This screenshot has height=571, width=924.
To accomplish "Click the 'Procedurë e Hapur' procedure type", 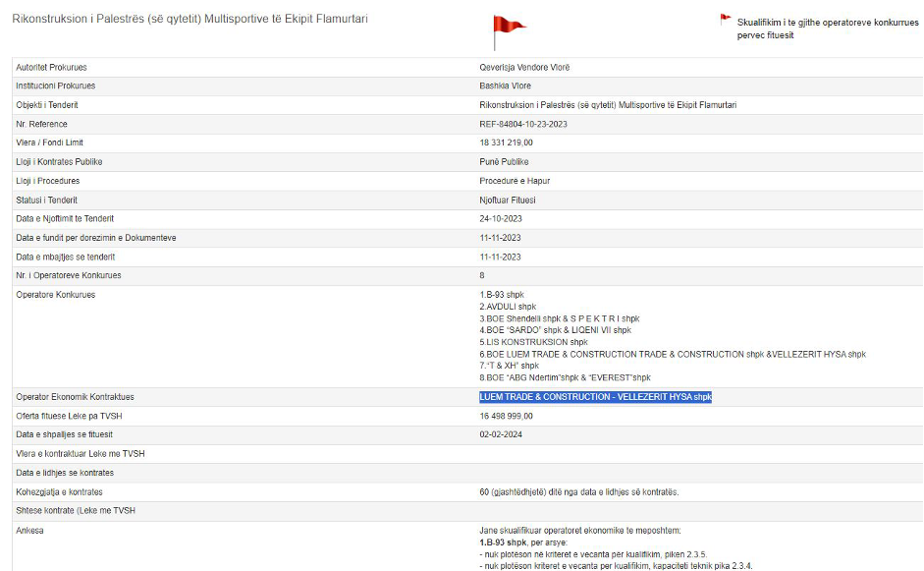I will tap(513, 181).
